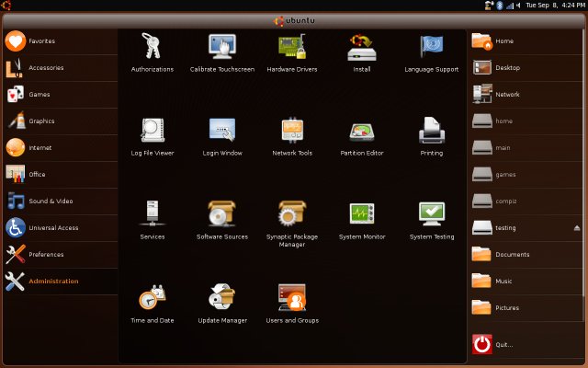Image resolution: width=588 pixels, height=368 pixels.
Task: Click the Bluetooth icon in top panel
Action: (x=499, y=6)
